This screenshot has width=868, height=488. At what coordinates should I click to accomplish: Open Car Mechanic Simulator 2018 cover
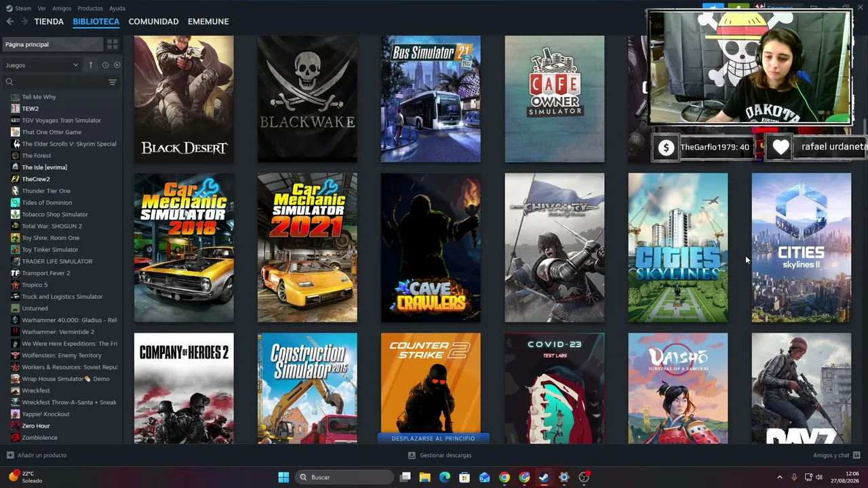click(x=184, y=247)
